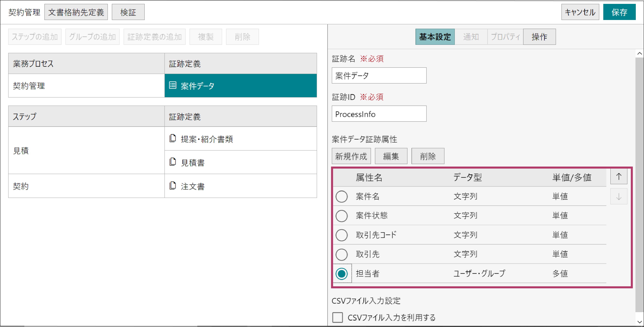Image resolution: width=644 pixels, height=327 pixels.
Task: Enable the CSVファイル入力を利用する checkbox
Action: tap(337, 317)
